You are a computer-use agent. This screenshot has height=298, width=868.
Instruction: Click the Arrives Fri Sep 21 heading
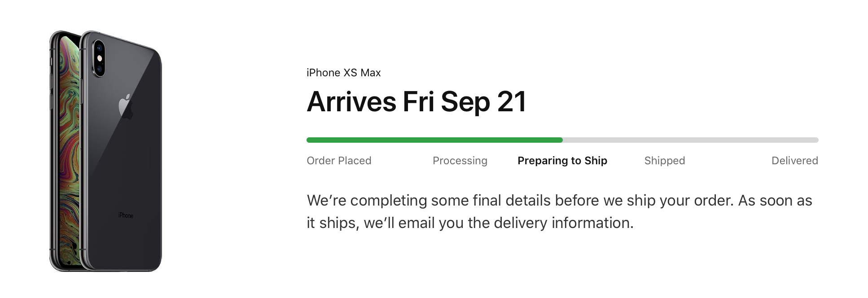[x=416, y=102]
